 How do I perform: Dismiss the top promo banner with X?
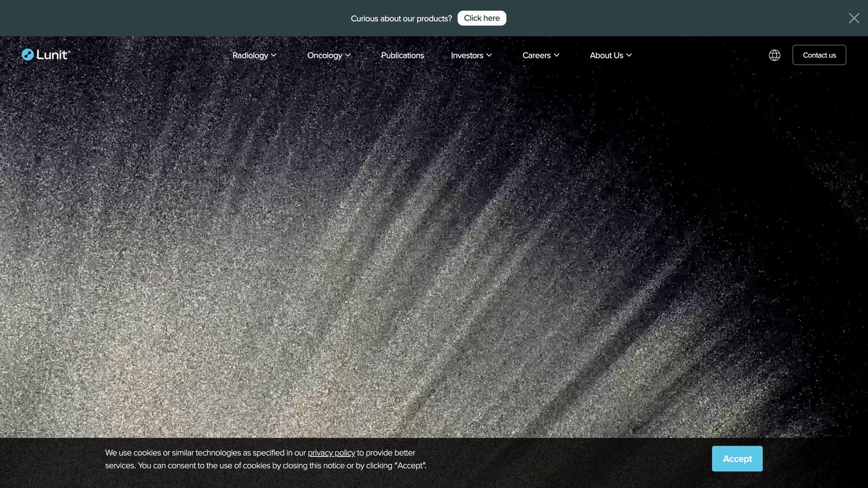coord(854,18)
